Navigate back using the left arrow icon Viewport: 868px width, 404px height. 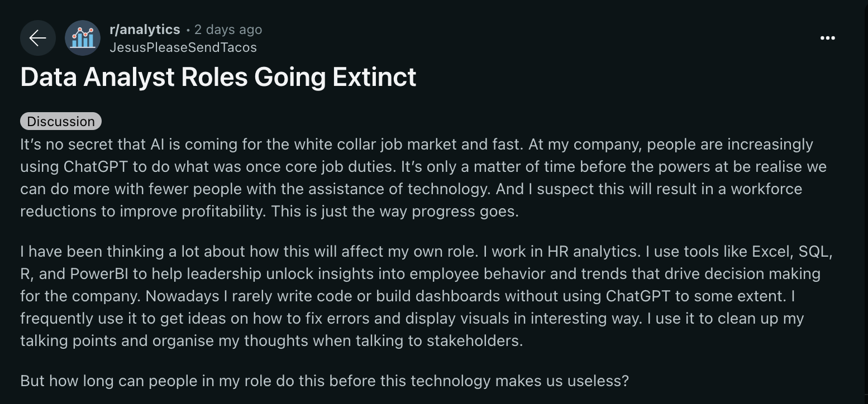[37, 37]
